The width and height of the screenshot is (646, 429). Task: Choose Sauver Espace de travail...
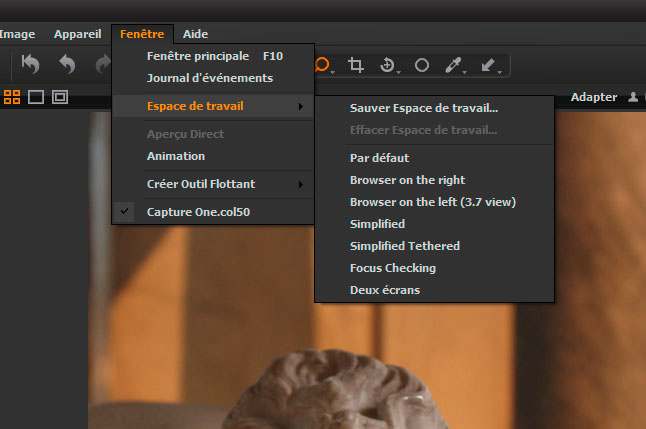(434, 108)
